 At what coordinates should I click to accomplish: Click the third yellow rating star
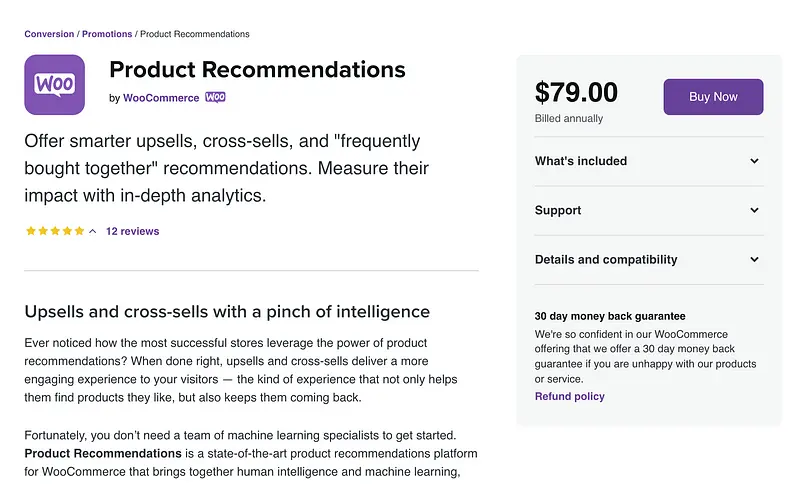55,231
